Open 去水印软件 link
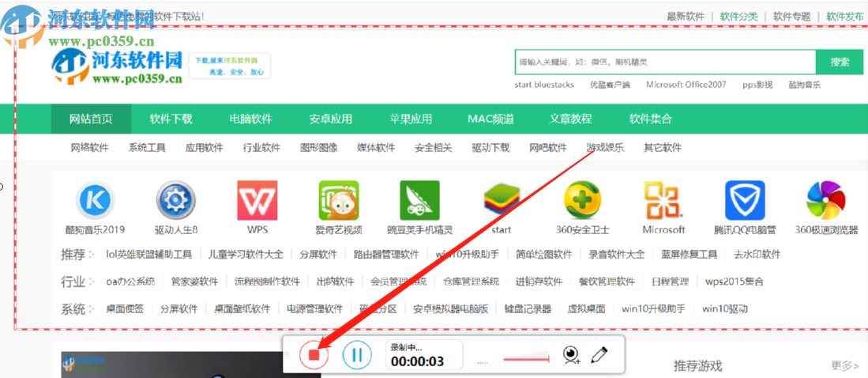 coord(757,255)
